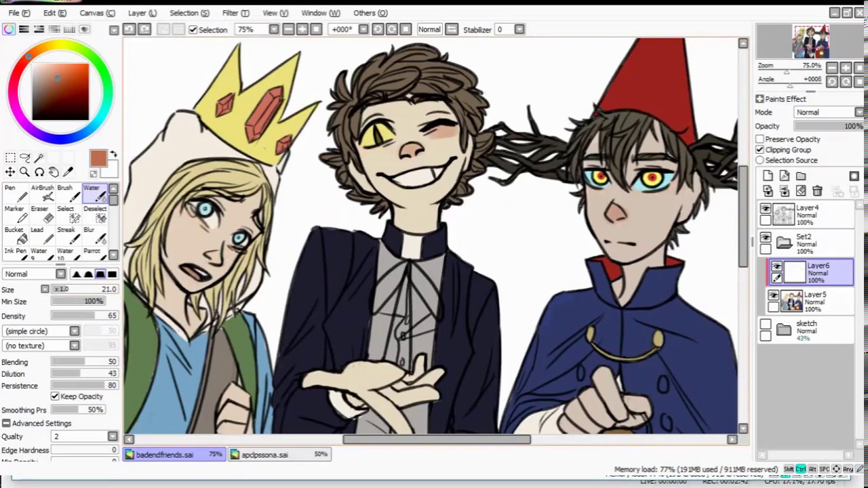Adjust the brush Density slider
Image resolution: width=868 pixels, height=488 pixels.
pyautogui.click(x=84, y=316)
